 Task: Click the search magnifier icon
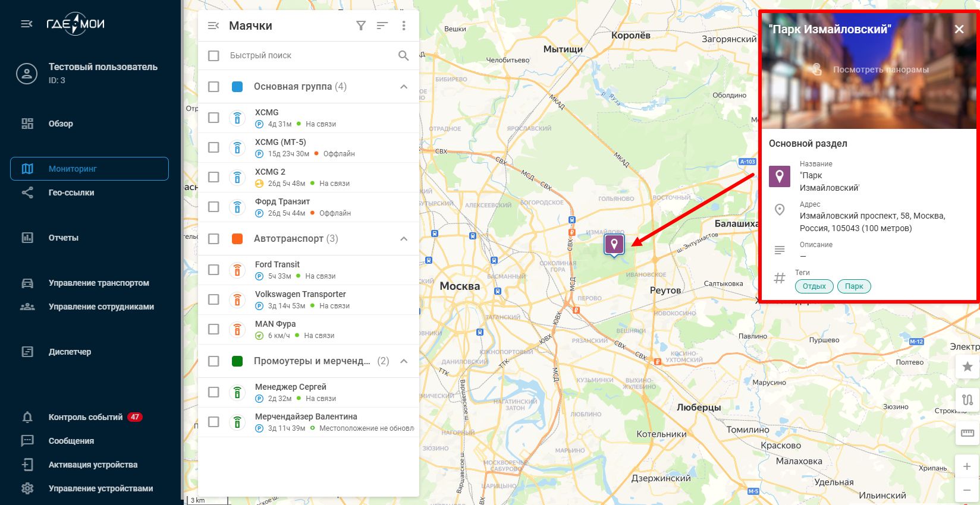403,55
